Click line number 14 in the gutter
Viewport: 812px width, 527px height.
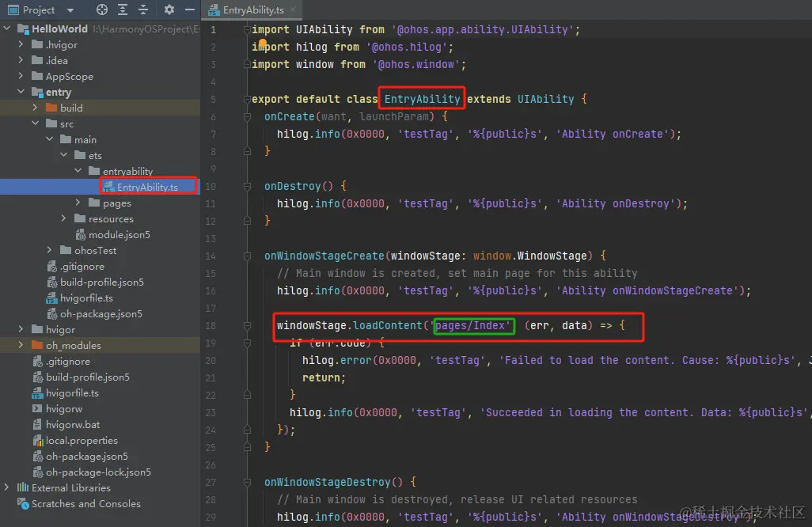pos(211,256)
